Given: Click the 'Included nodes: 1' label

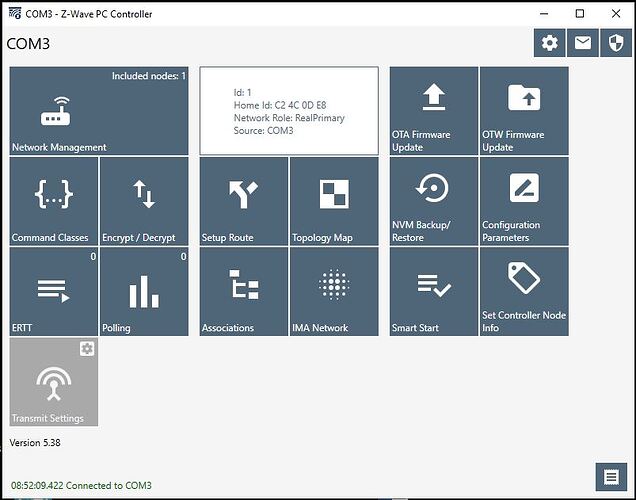Looking at the screenshot, I should click(x=148, y=76).
